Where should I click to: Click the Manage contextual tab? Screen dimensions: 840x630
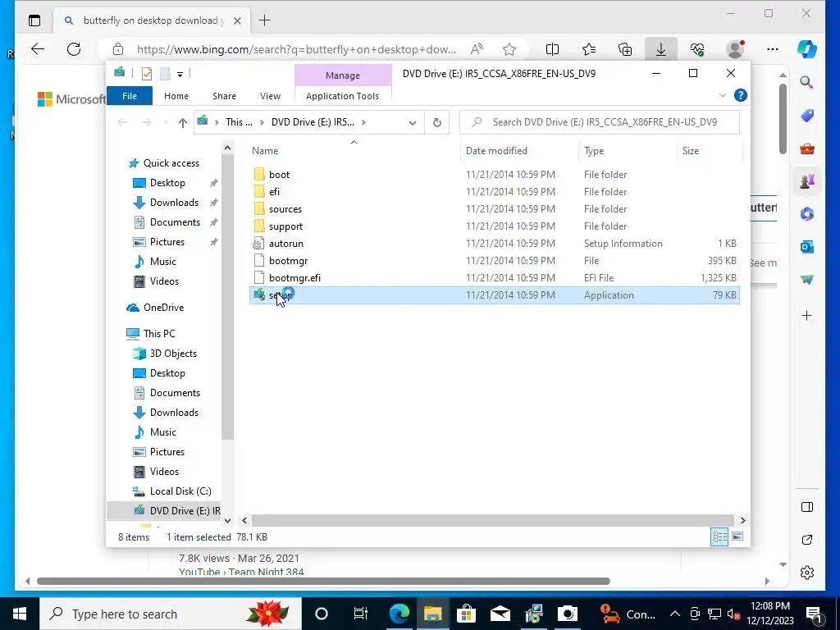[x=343, y=75]
